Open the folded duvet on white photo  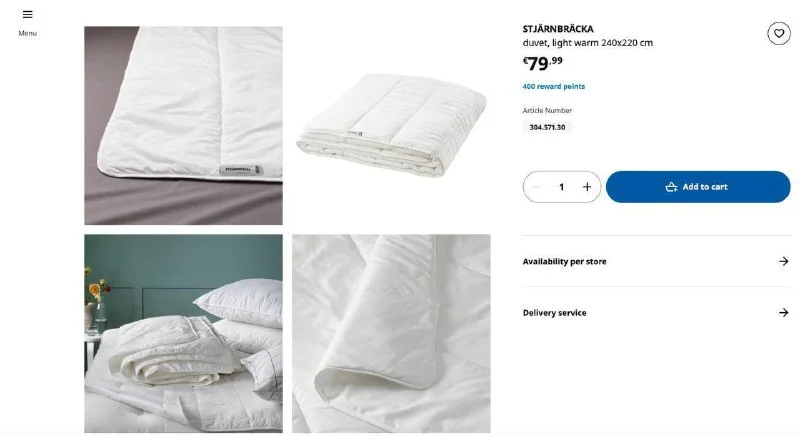pyautogui.click(x=391, y=125)
